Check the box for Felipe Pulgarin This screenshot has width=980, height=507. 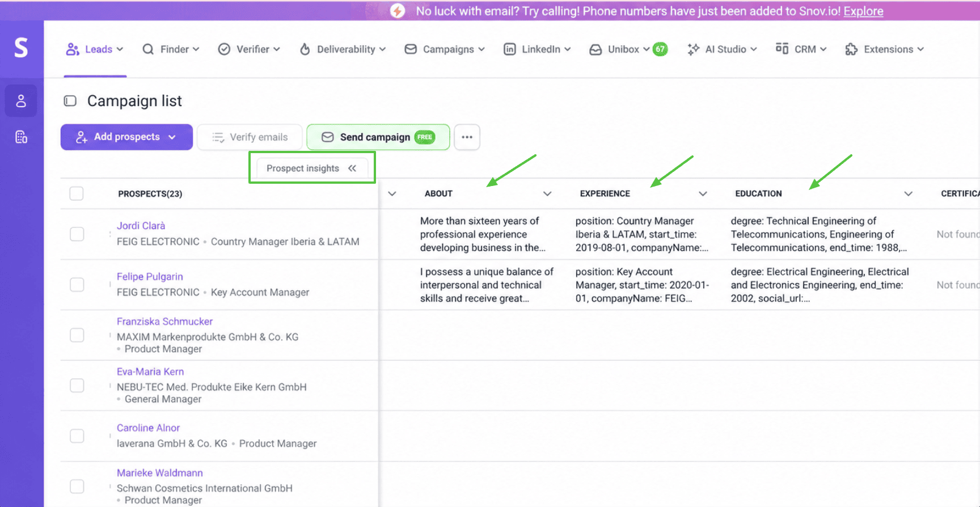[x=77, y=284]
